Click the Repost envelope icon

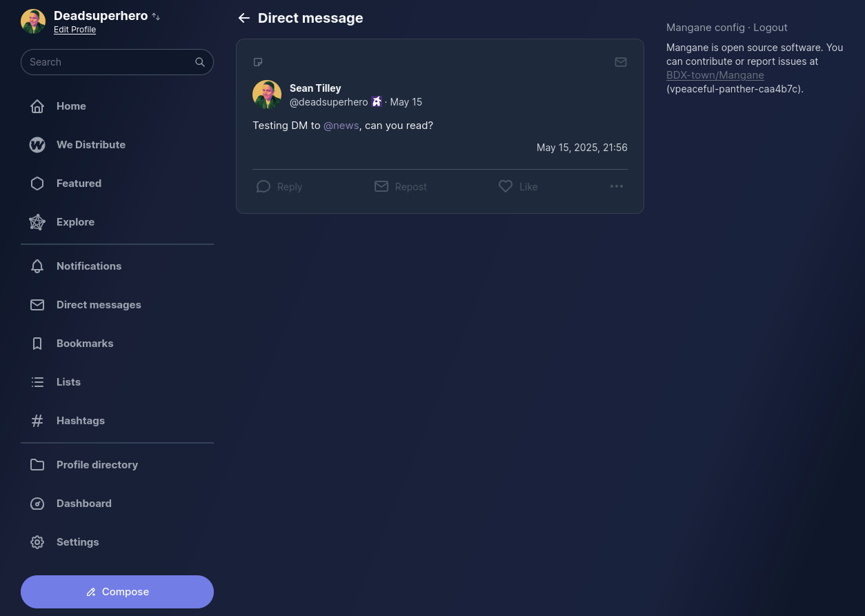[381, 186]
